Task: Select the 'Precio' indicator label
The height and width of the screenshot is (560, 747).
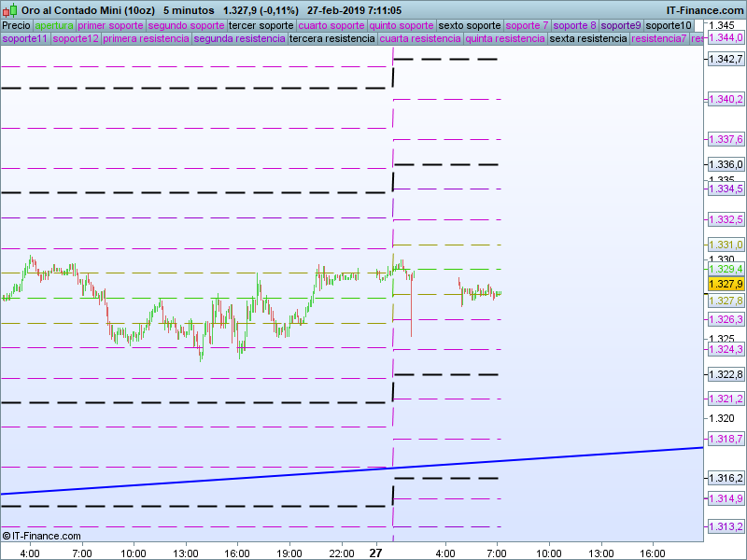Action: pyautogui.click(x=16, y=25)
